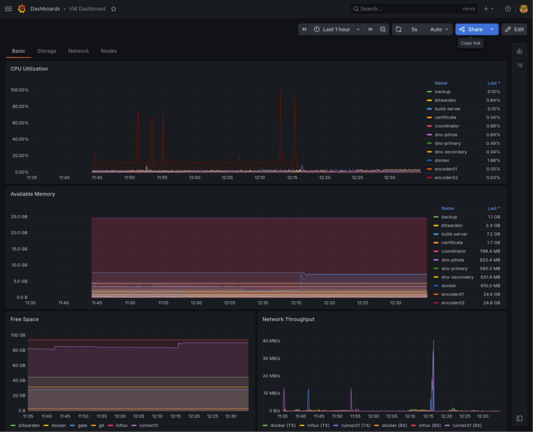The image size is (533, 432).
Task: Toggle backup series in CPU legend
Action: pyautogui.click(x=443, y=92)
